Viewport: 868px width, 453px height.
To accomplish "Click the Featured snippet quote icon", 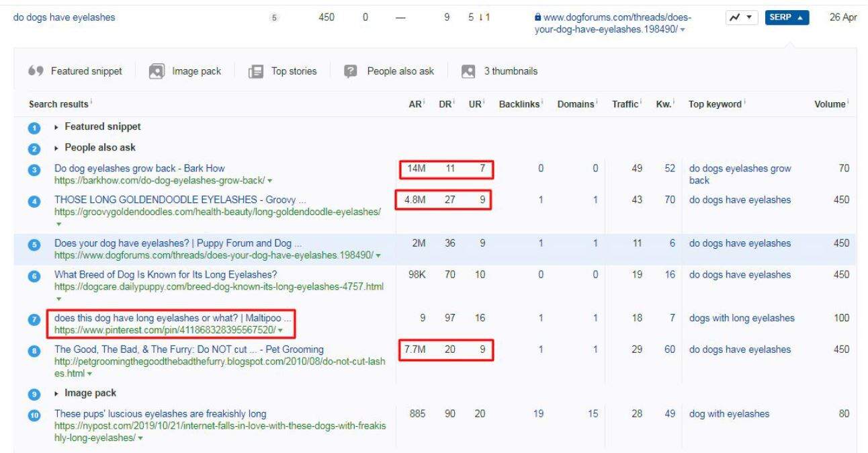I will 36,71.
